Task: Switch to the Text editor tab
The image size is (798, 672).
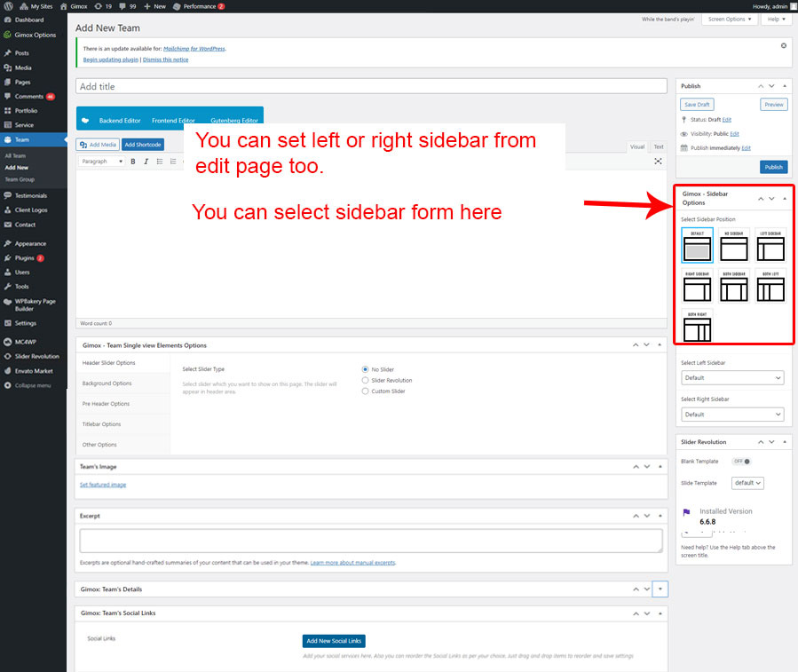Action: [658, 146]
